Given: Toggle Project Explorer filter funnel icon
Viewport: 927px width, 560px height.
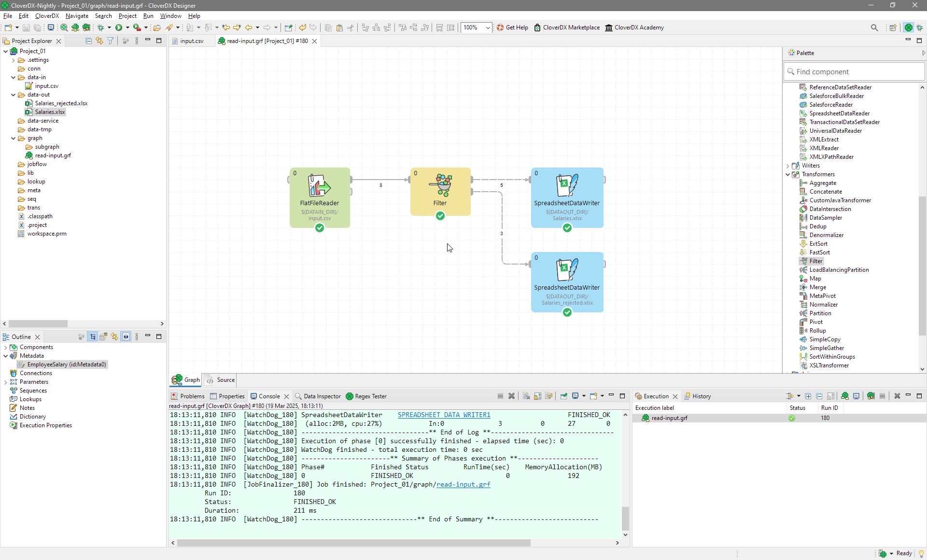Looking at the screenshot, I should click(111, 41).
